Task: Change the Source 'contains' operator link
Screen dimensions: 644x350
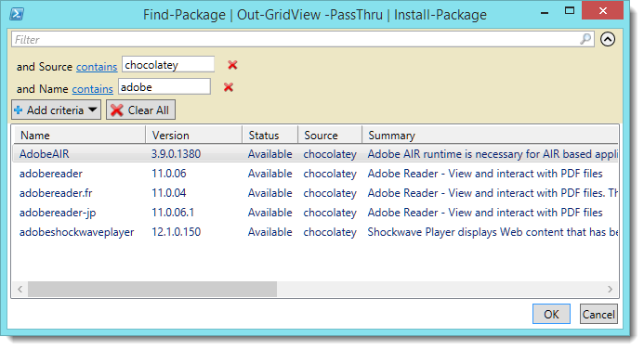Action: [97, 67]
